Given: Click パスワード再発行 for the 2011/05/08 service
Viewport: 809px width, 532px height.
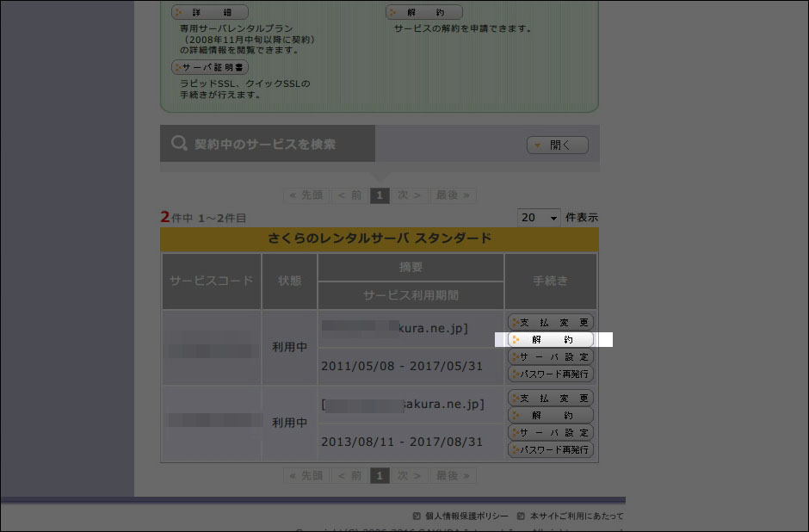Looking at the screenshot, I should (x=551, y=374).
